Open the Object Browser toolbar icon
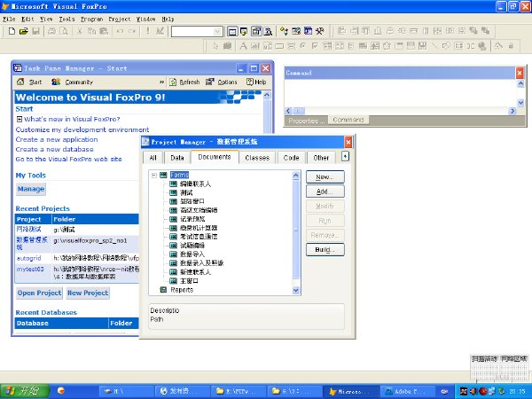Screen dimensions: 532x399 pos(296,32)
